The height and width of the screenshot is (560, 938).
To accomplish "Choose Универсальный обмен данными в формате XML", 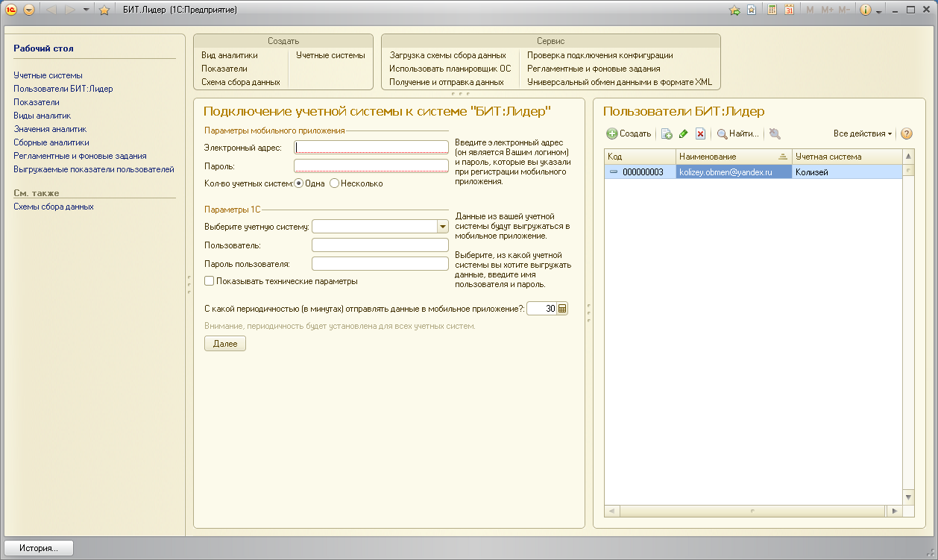I will coord(620,82).
